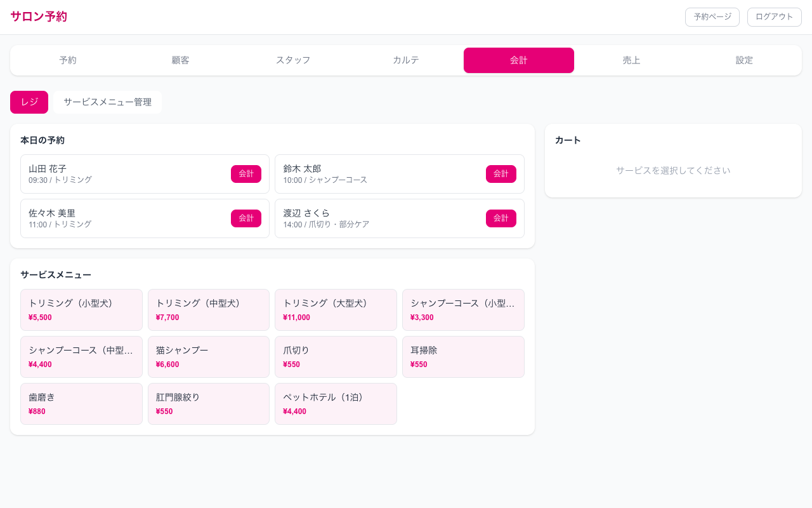Open the 予約ページ button

click(712, 17)
